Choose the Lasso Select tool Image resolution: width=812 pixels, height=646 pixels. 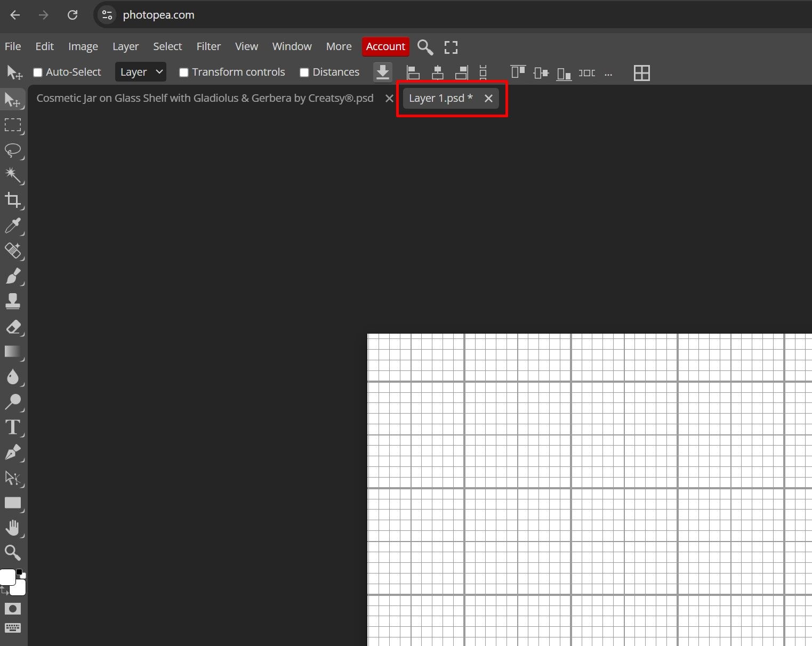13,150
